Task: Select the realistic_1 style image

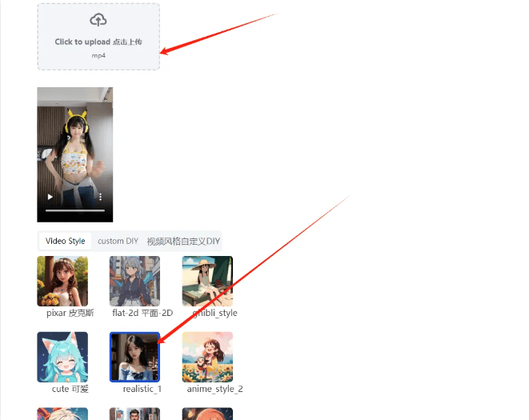Action: pyautogui.click(x=134, y=357)
